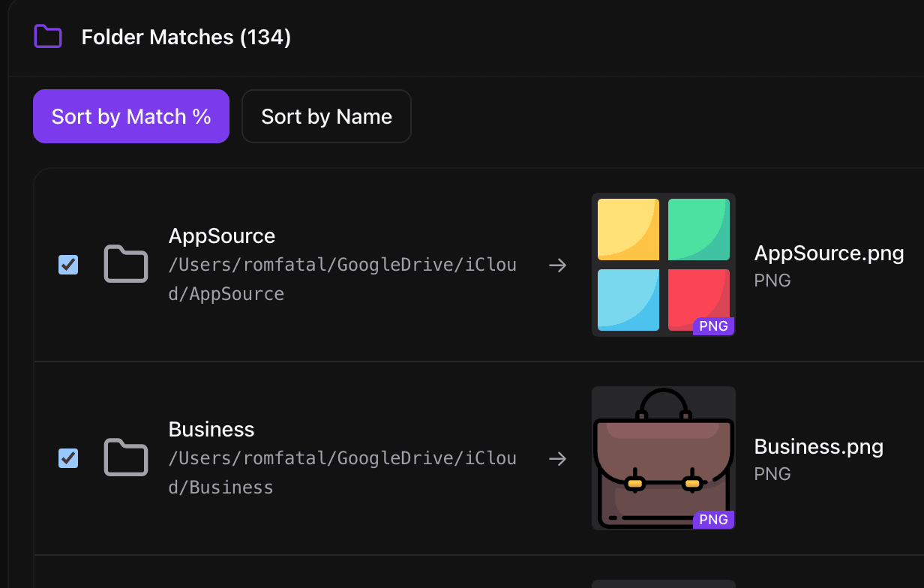This screenshot has width=924, height=588.
Task: Open the Business.png briefcase thumbnail
Action: pos(663,457)
